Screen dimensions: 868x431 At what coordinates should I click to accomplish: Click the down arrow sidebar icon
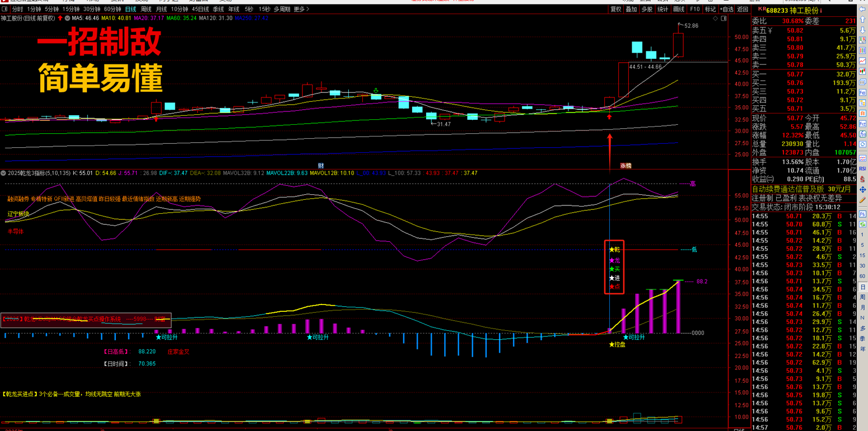[x=862, y=30]
